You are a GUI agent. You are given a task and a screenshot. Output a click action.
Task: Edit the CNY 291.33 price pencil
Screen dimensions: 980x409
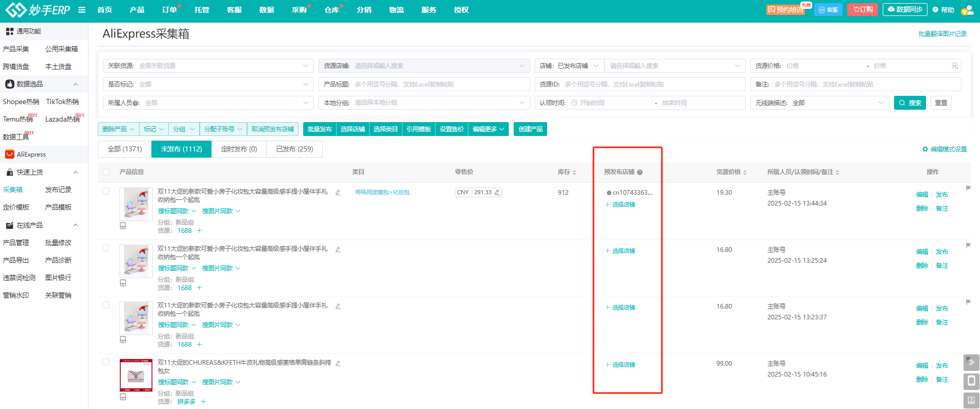(497, 192)
